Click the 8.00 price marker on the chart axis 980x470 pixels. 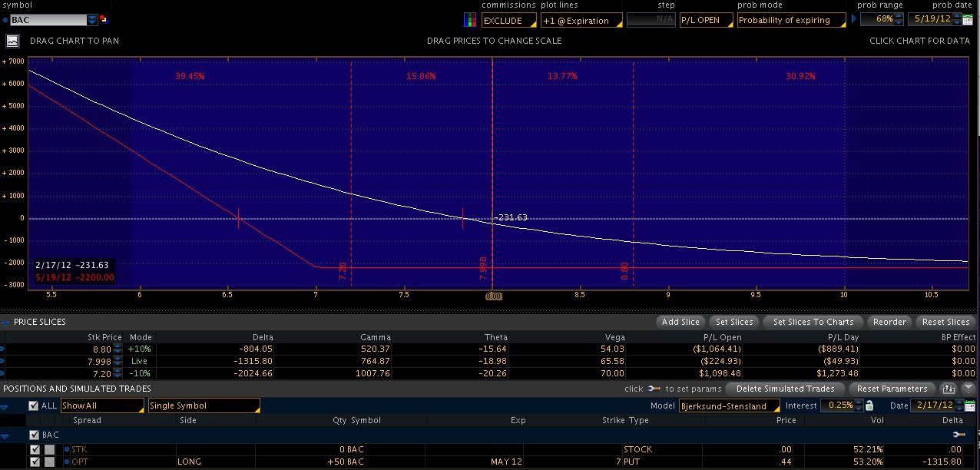pyautogui.click(x=492, y=296)
